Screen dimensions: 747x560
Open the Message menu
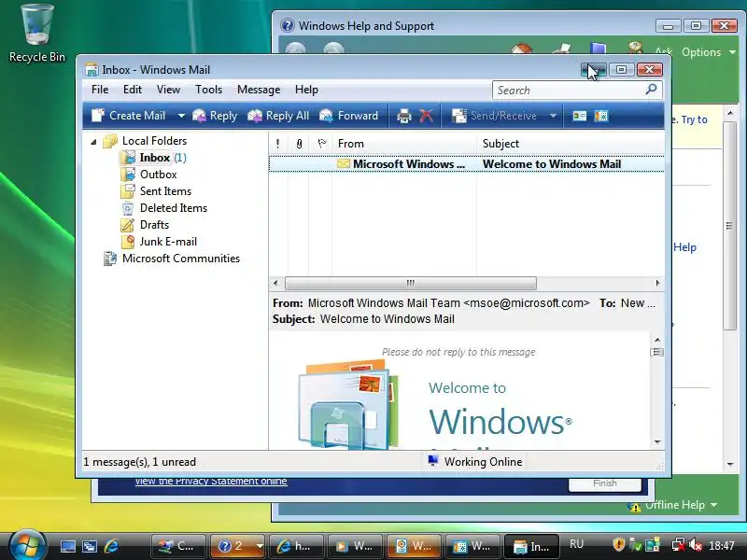(x=259, y=90)
